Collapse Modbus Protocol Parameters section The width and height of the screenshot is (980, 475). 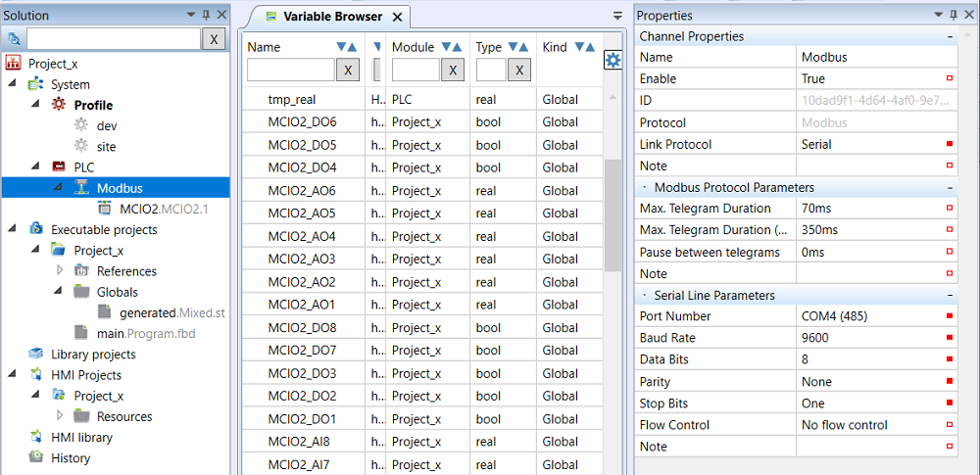point(950,187)
